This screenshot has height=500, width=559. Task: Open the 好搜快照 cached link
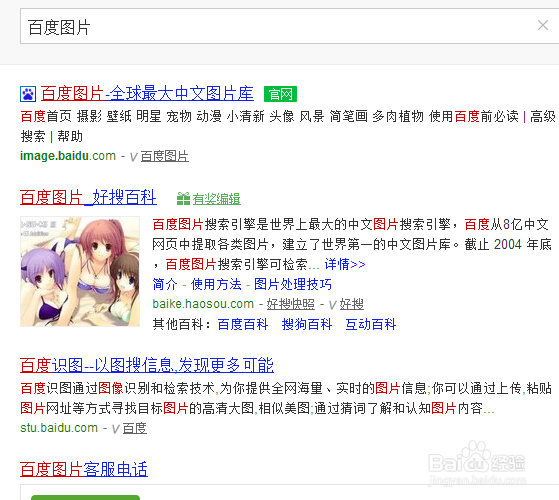291,304
